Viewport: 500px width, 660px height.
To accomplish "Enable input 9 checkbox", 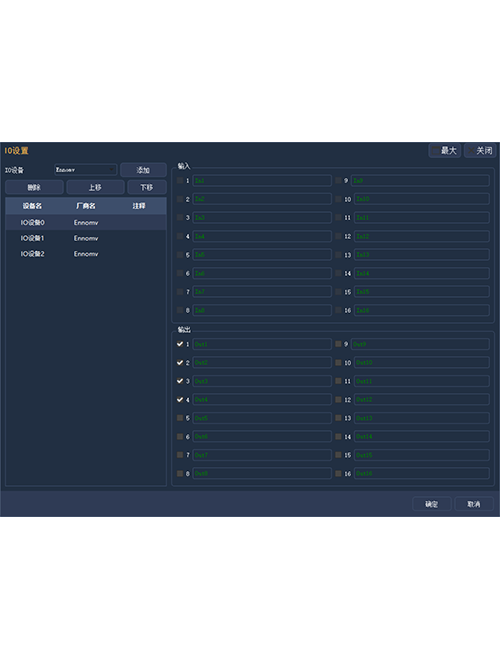I will click(338, 181).
